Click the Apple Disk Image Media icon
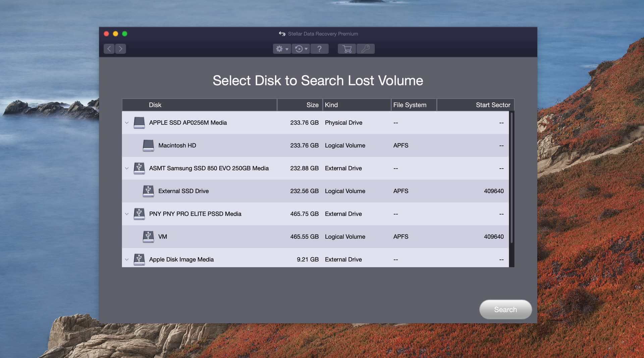 pyautogui.click(x=139, y=259)
